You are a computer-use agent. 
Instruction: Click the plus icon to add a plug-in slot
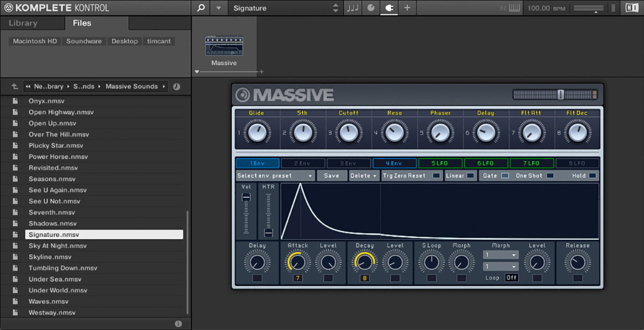(407, 8)
